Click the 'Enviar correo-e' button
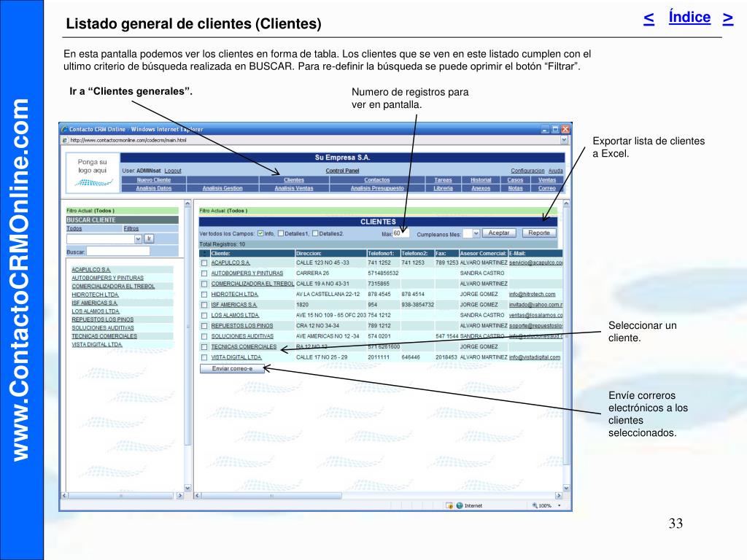747x560 pixels. (x=232, y=368)
